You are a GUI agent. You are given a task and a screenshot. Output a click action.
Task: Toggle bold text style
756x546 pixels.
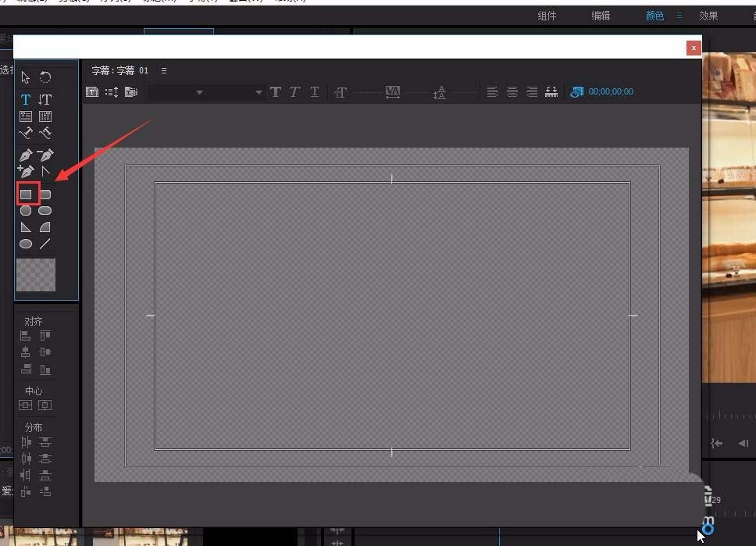click(x=276, y=91)
